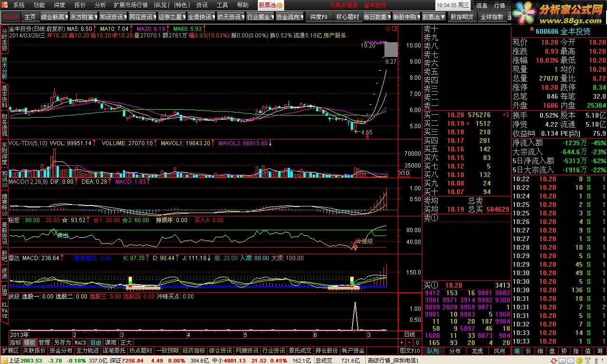The image size is (607, 364).
Task: Click the status icon left of 上证 index
Action: (x=4, y=361)
